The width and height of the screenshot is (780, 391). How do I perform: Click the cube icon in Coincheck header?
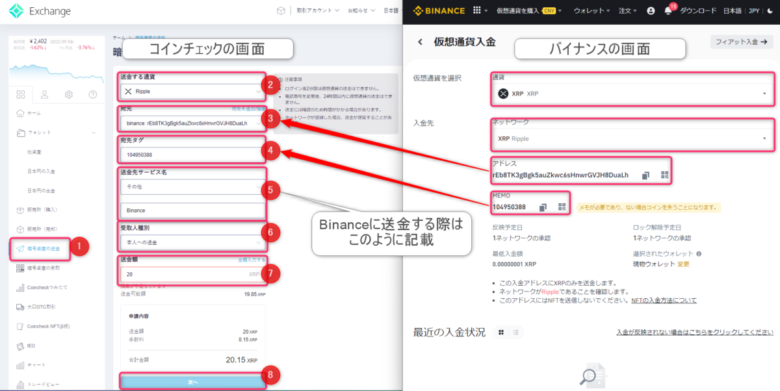coord(281,10)
